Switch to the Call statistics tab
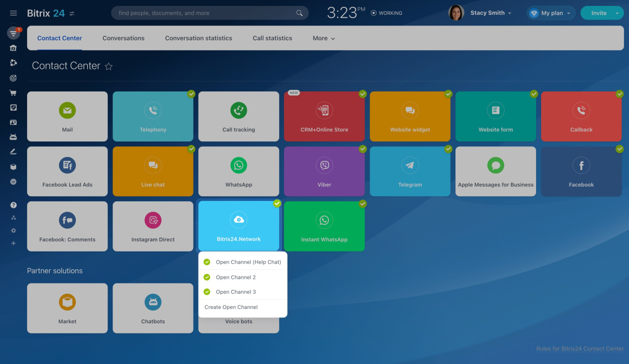Viewport: 629px width, 364px height. pyautogui.click(x=272, y=38)
